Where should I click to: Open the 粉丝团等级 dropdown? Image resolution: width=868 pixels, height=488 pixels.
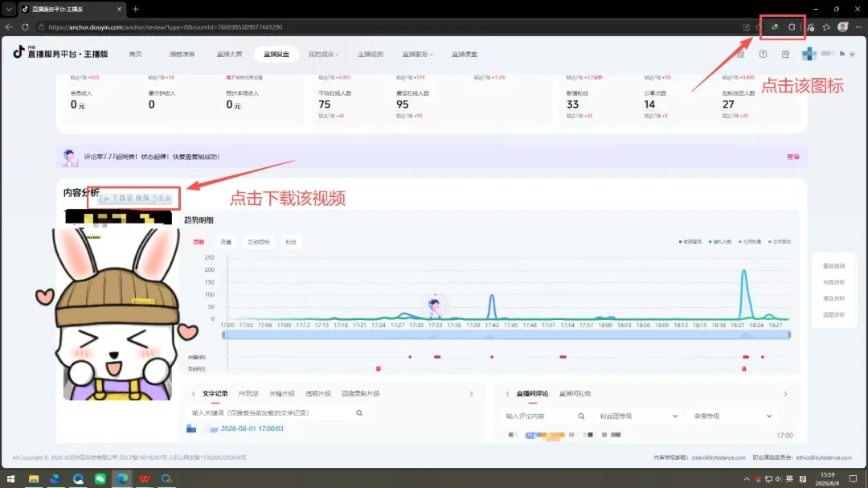(x=638, y=416)
